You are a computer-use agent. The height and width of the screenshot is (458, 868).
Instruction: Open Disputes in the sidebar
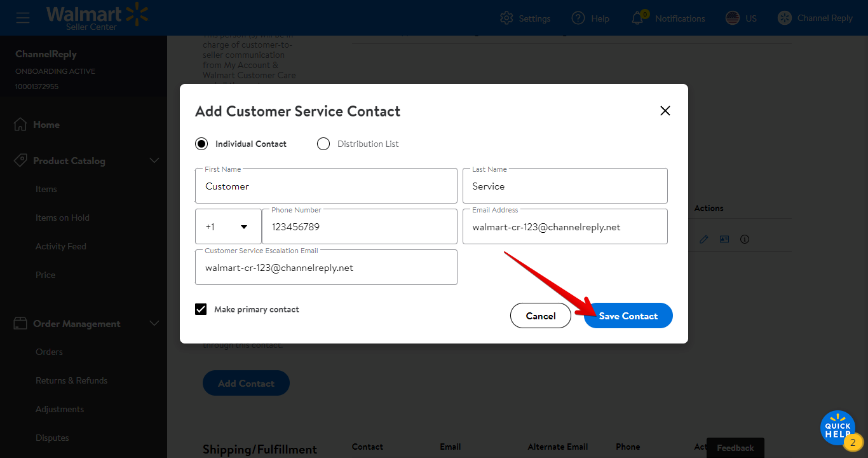pyautogui.click(x=52, y=438)
